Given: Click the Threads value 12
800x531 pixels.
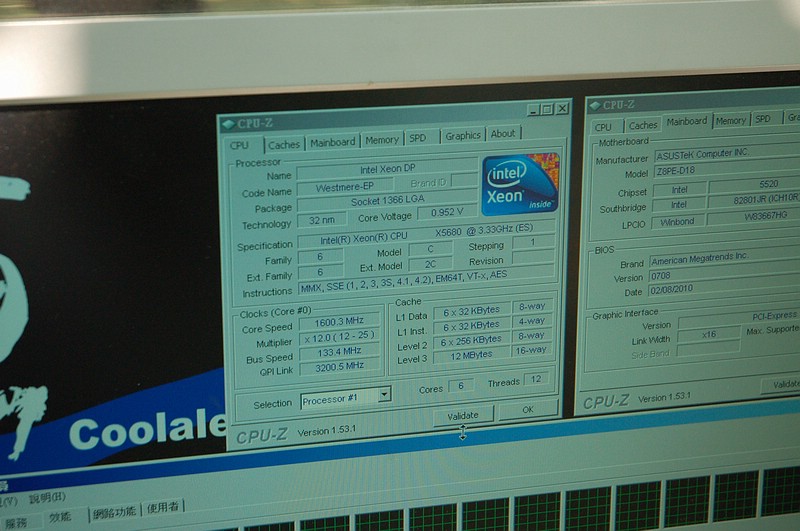Looking at the screenshot, I should pyautogui.click(x=536, y=379).
